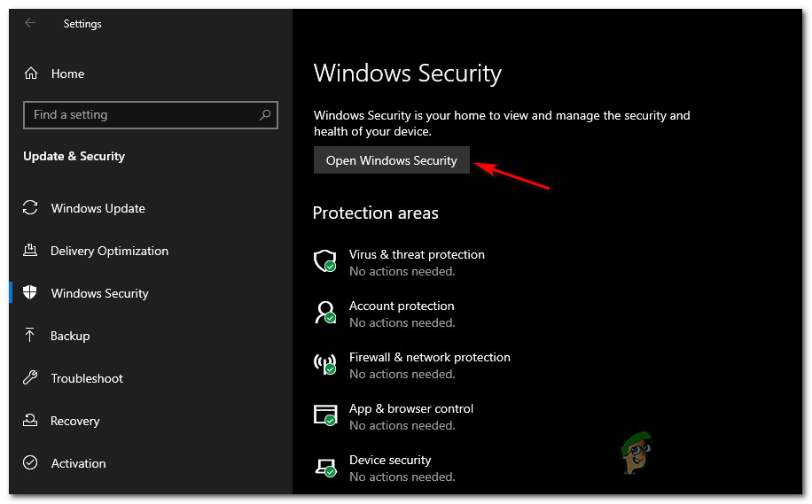Viewport: 812px width, 504px height.
Task: Click the back arrow icon in Settings
Action: 31,24
